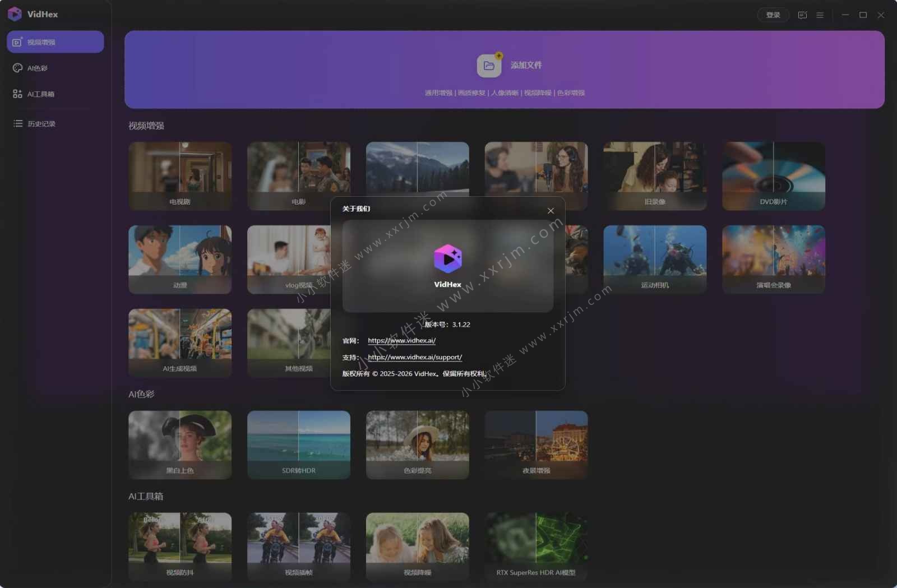This screenshot has width=897, height=588.
Task: Select the DVD影片 preset card
Action: tap(774, 176)
